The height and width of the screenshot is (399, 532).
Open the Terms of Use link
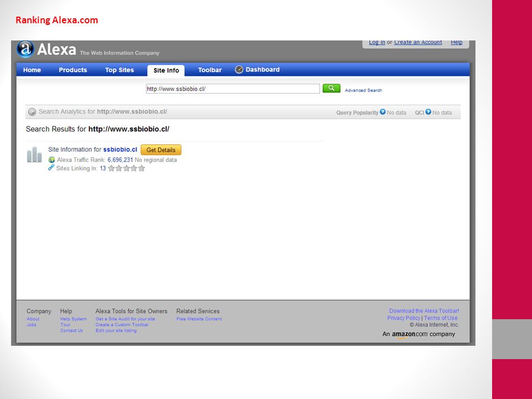click(x=441, y=318)
